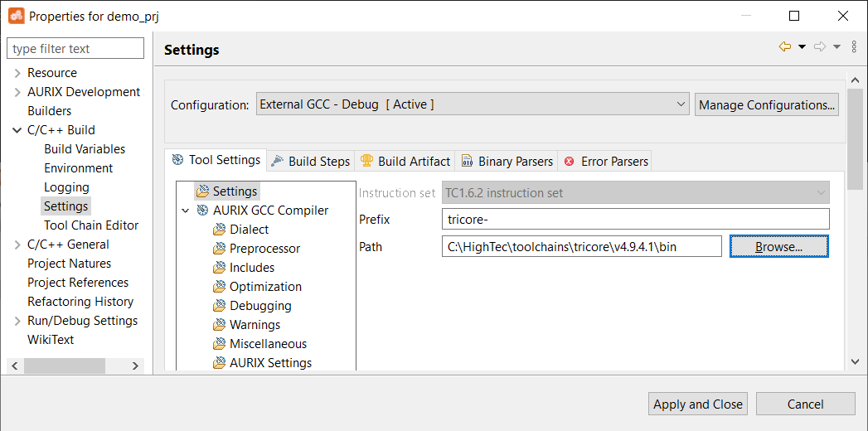868x431 pixels.
Task: Expand the C/C++ General node
Action: 17,245
